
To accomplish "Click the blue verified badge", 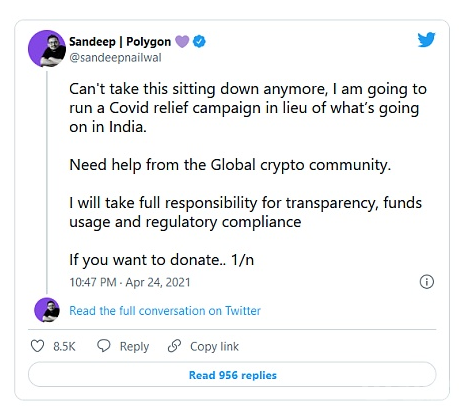I will 199,42.
